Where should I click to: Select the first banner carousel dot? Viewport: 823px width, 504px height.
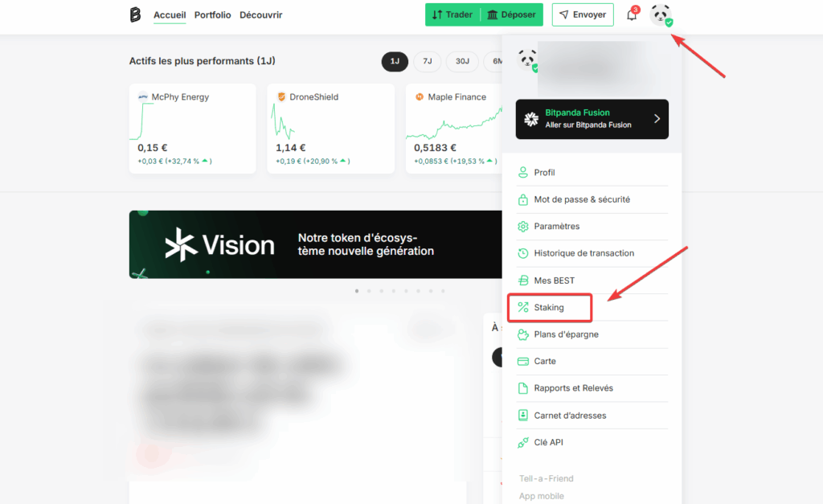(357, 291)
